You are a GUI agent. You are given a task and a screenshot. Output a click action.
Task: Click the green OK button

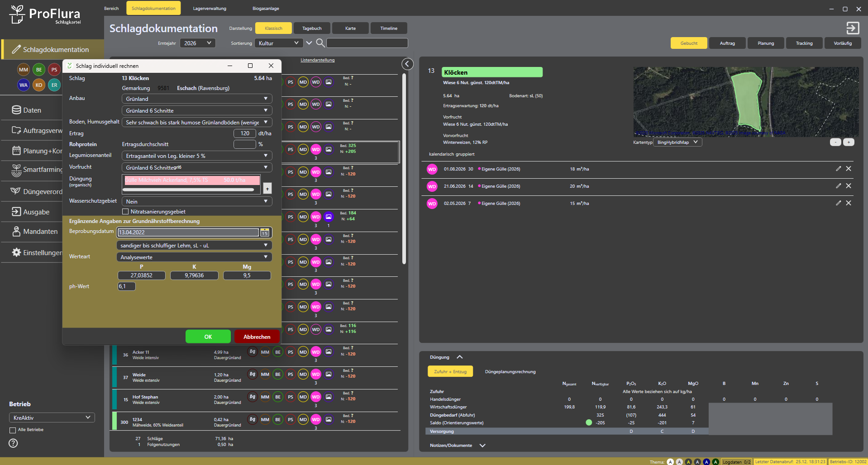(x=208, y=337)
